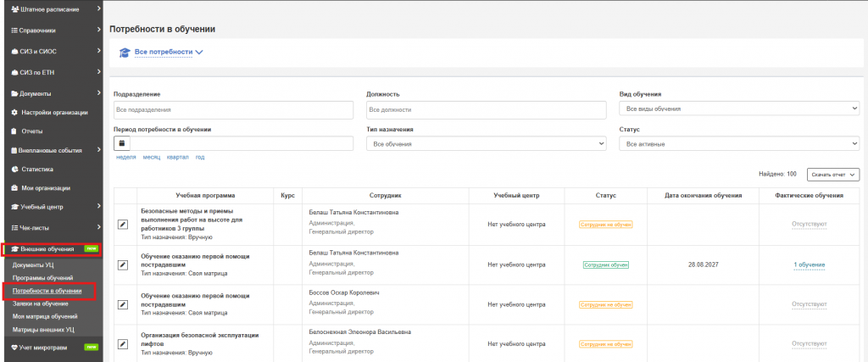
Task: Edit Белоснежная Элеонора Васильевна row
Action: 123,343
